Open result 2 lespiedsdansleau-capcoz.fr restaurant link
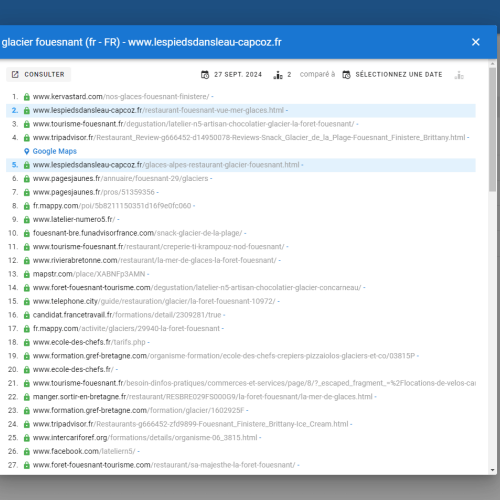The height and width of the screenshot is (500, 500). [158, 110]
